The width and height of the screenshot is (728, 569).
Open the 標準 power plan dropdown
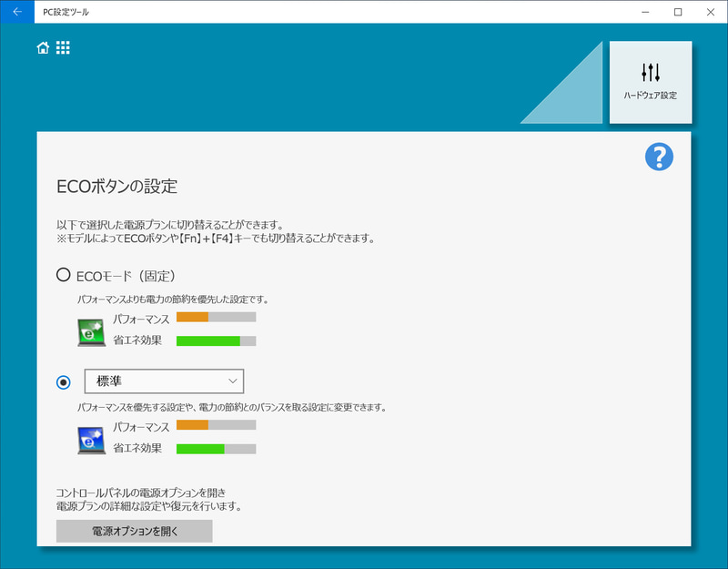pos(164,381)
